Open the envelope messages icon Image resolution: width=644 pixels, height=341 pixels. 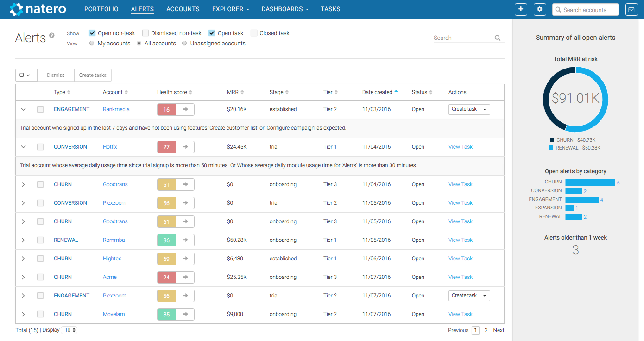click(x=631, y=9)
